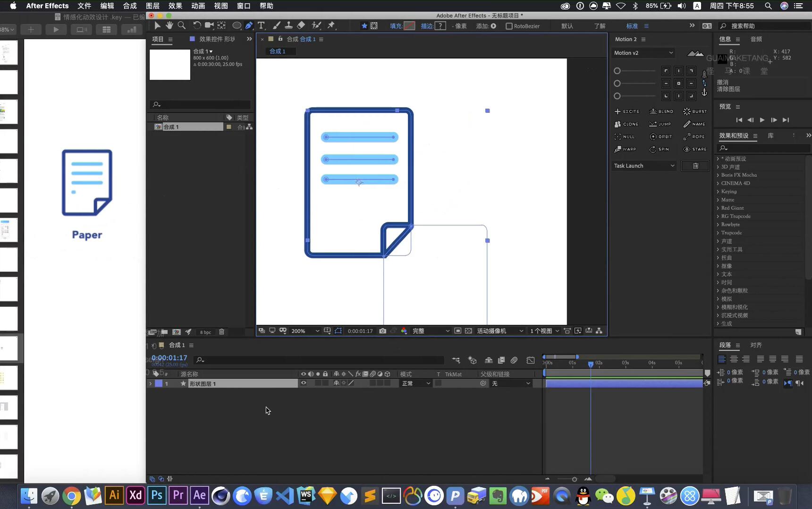Open the 效果 menu in menu bar
The width and height of the screenshot is (812, 509).
pyautogui.click(x=175, y=6)
